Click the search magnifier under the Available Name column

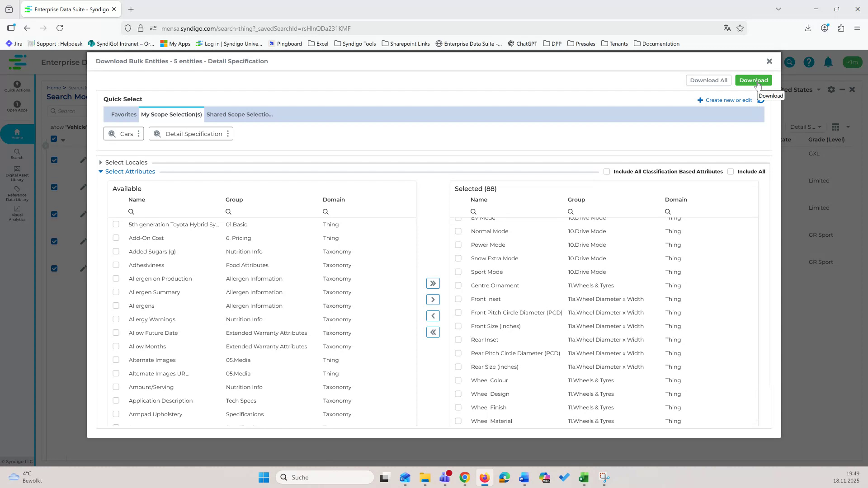click(131, 211)
